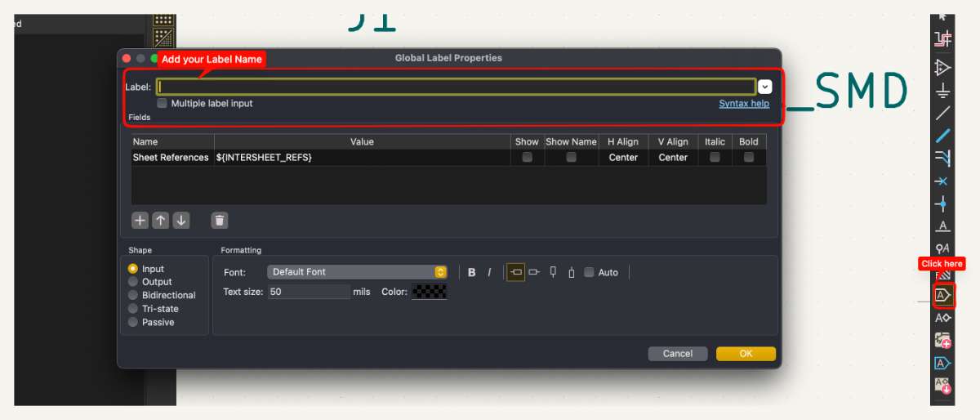
Task: Choose the Add Hierarchical Sheet tool
Action: point(943,341)
